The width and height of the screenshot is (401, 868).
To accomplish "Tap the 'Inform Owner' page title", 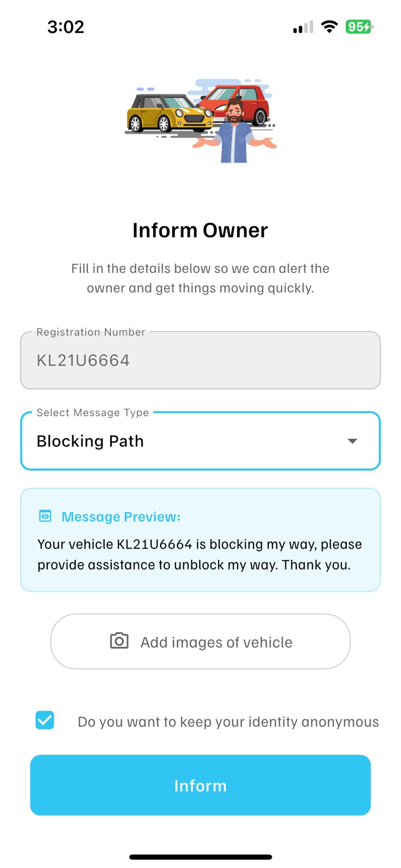I will point(200,231).
